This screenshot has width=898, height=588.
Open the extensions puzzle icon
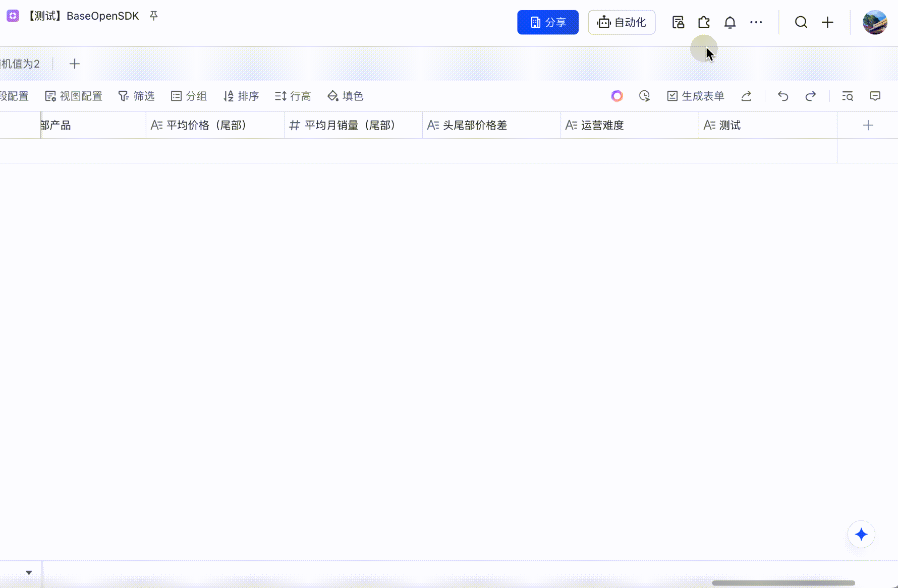tap(704, 23)
